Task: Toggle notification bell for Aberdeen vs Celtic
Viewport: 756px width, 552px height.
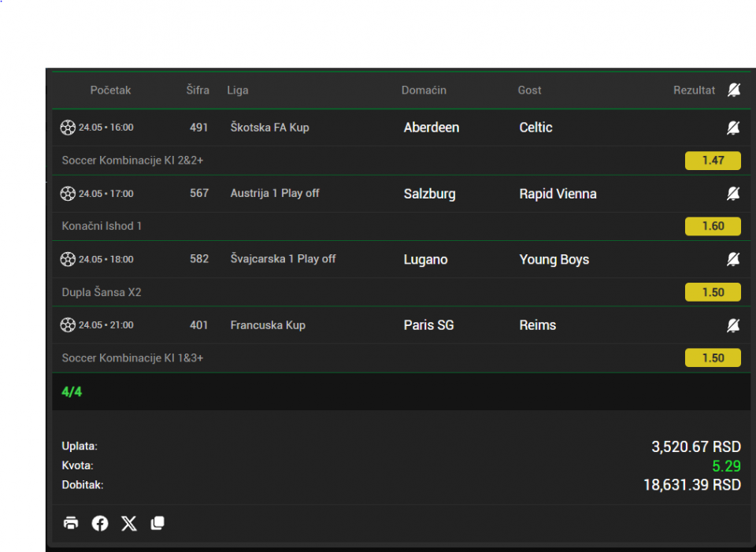Action: (x=733, y=128)
